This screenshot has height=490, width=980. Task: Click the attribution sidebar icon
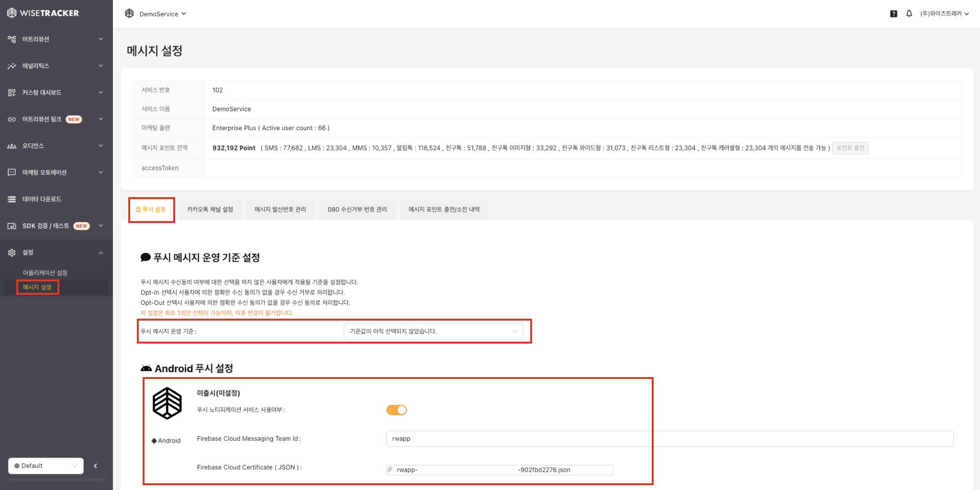[11, 39]
